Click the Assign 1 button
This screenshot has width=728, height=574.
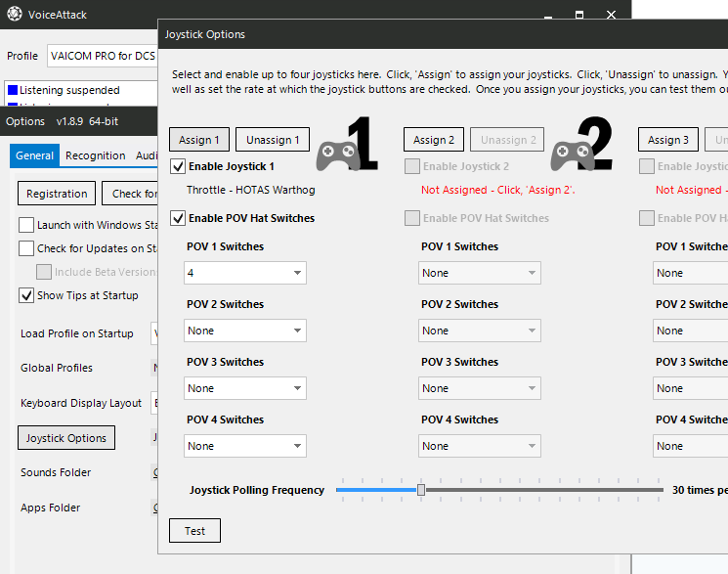(199, 140)
